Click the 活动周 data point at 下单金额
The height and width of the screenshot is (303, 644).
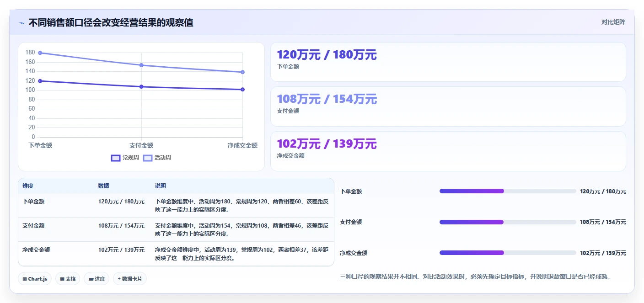40,53
